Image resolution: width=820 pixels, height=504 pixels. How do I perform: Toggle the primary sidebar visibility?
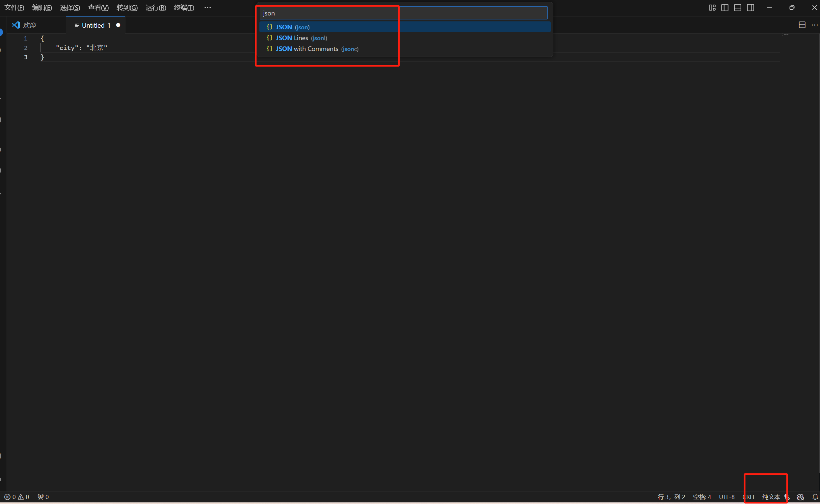[x=725, y=8]
